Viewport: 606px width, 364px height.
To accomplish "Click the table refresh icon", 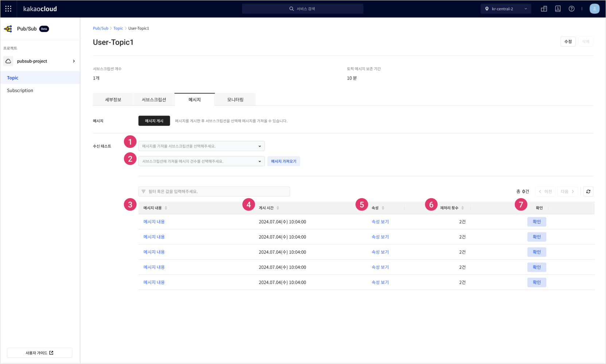I will pyautogui.click(x=588, y=191).
